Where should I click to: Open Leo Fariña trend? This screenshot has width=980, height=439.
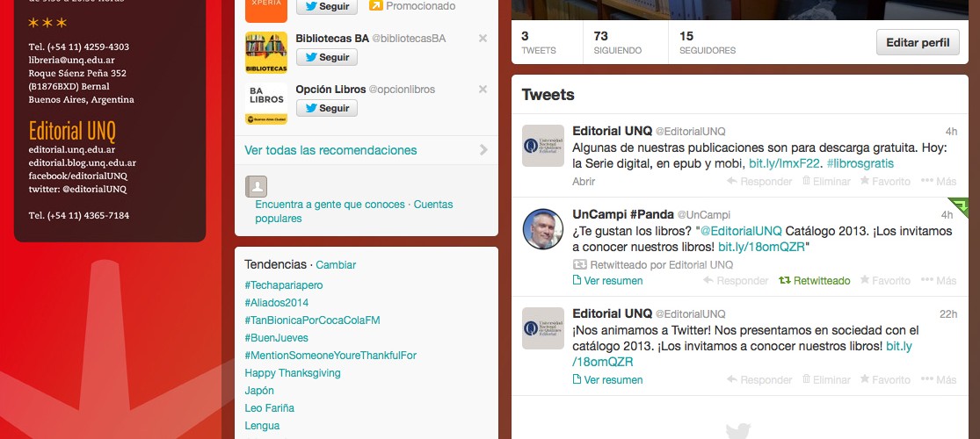pyautogui.click(x=269, y=407)
